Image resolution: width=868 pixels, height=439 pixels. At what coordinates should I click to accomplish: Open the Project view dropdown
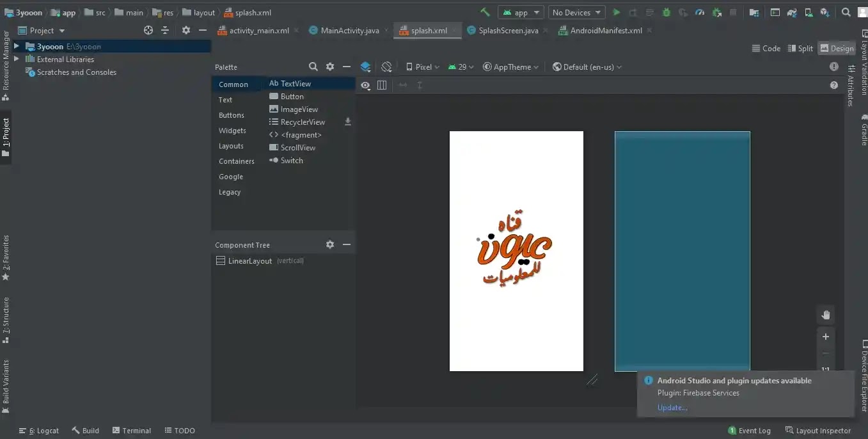(42, 30)
